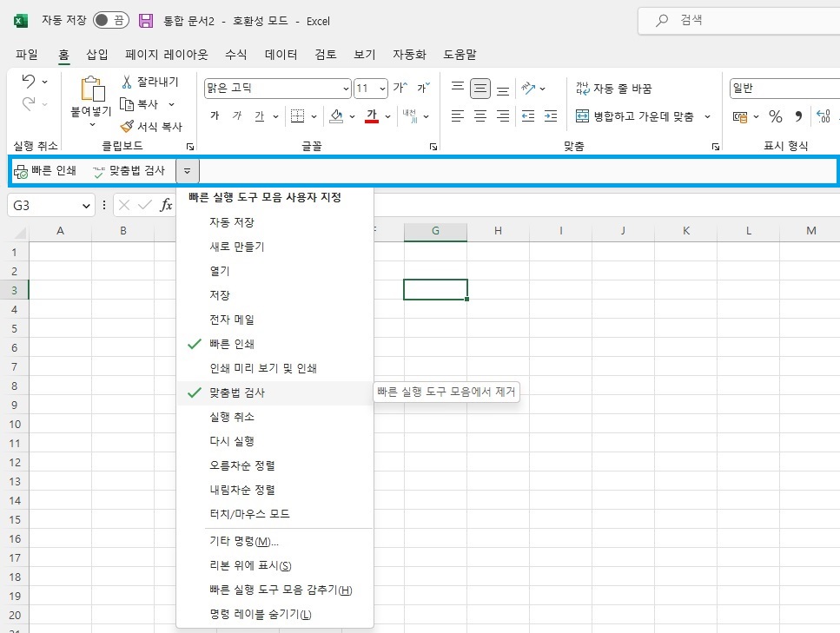This screenshot has height=633, width=840.
Task: Click the purple Save disk icon
Action: point(146,21)
